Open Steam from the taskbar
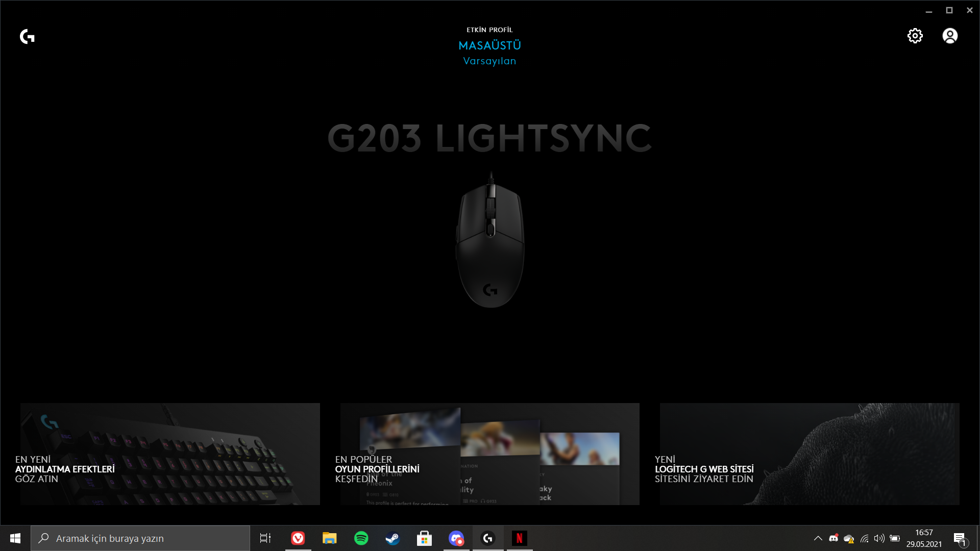The width and height of the screenshot is (980, 551). tap(393, 538)
